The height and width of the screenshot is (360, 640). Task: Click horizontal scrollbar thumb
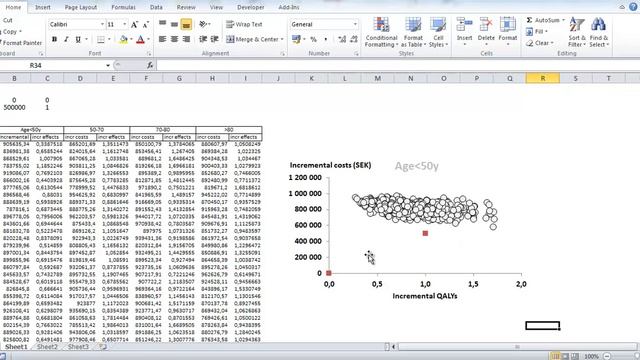point(517,347)
